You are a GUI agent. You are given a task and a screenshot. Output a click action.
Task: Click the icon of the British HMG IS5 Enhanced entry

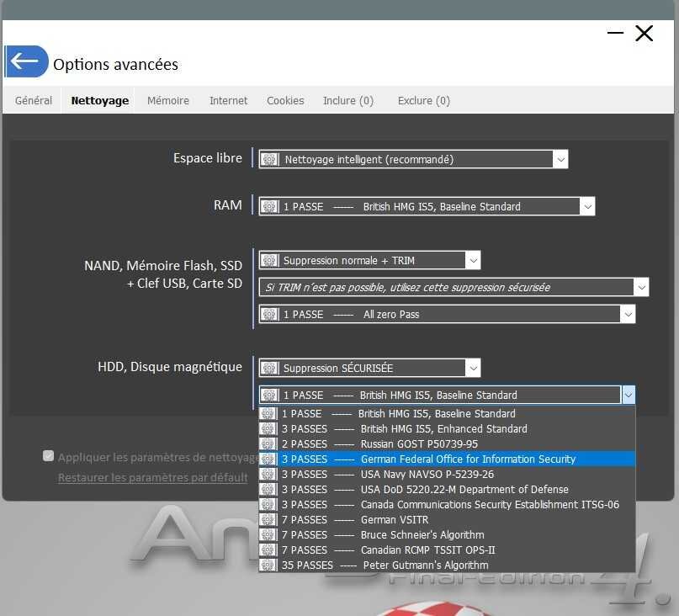[x=268, y=429]
